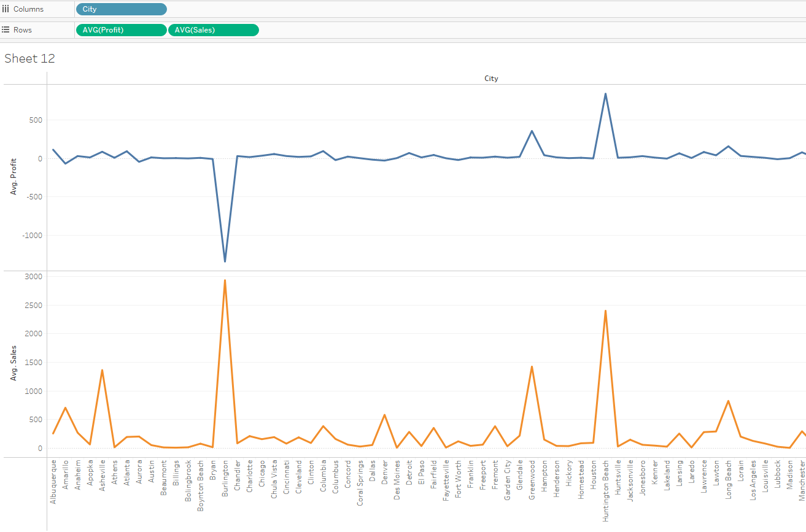
Task: Select the AVG(Profit) pill
Action: [x=121, y=29]
